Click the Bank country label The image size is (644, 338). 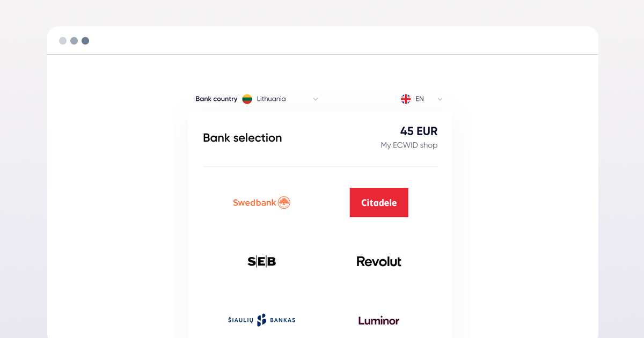click(x=216, y=99)
